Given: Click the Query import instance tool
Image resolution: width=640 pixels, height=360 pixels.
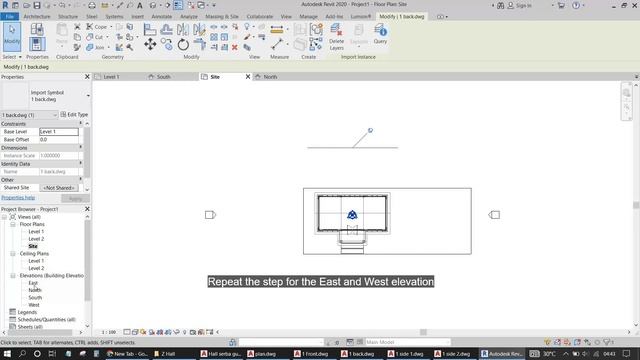Looking at the screenshot, I should tap(380, 34).
